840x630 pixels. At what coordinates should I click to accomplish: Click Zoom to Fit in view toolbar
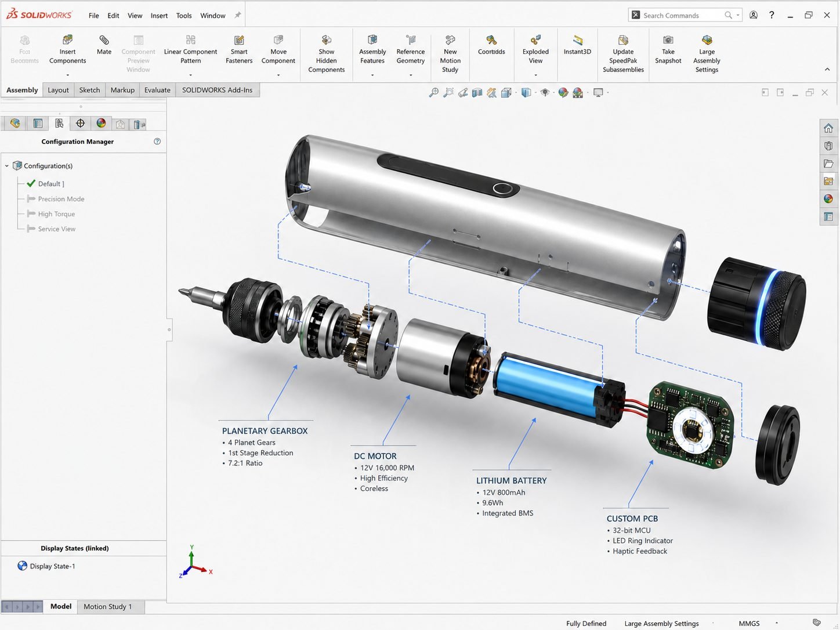point(433,92)
